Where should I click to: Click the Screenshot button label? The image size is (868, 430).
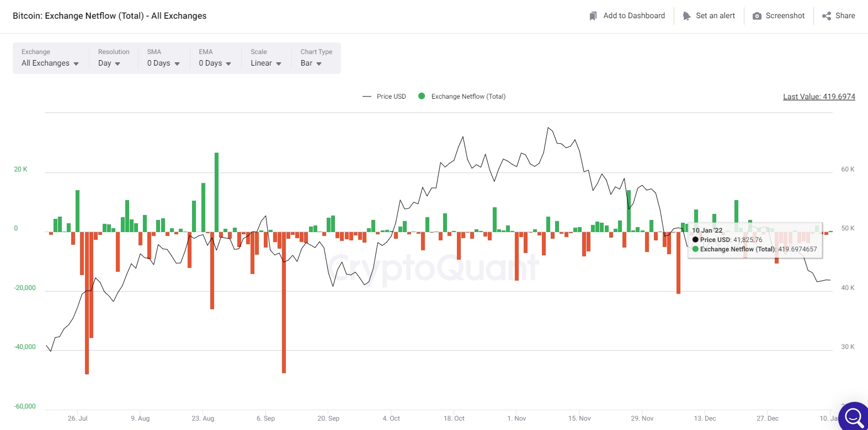click(x=785, y=16)
